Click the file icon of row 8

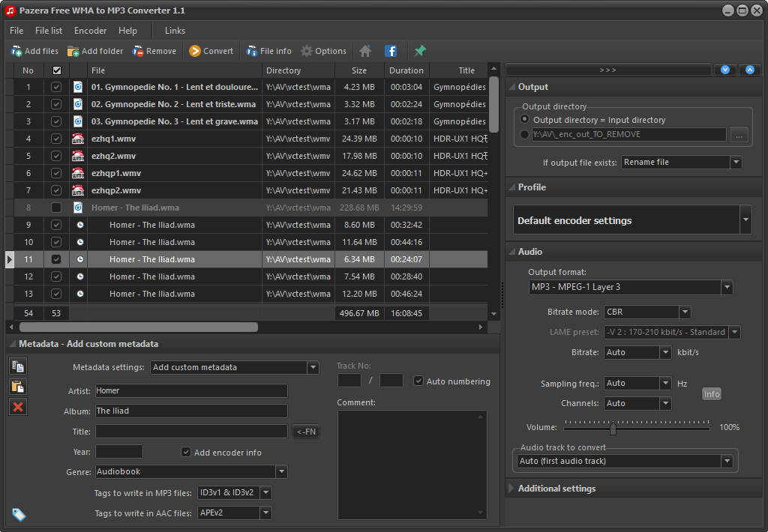tap(78, 208)
